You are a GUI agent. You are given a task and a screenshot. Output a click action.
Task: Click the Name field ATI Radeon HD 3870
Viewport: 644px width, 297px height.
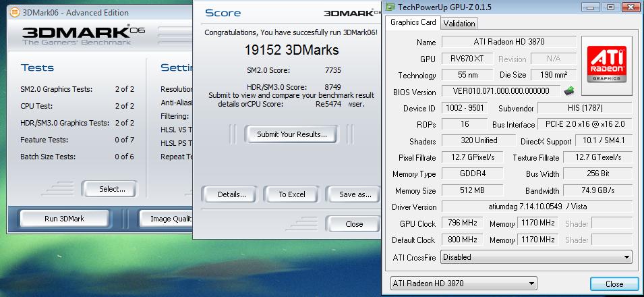(509, 42)
